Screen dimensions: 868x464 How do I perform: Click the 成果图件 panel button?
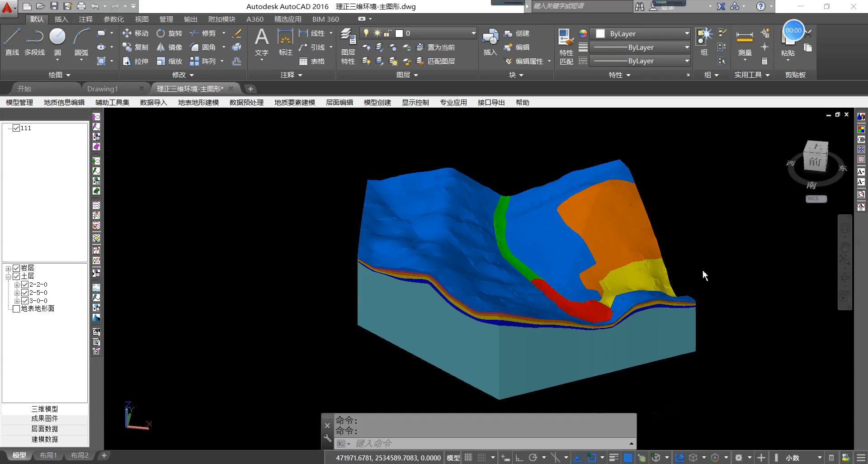(x=45, y=419)
